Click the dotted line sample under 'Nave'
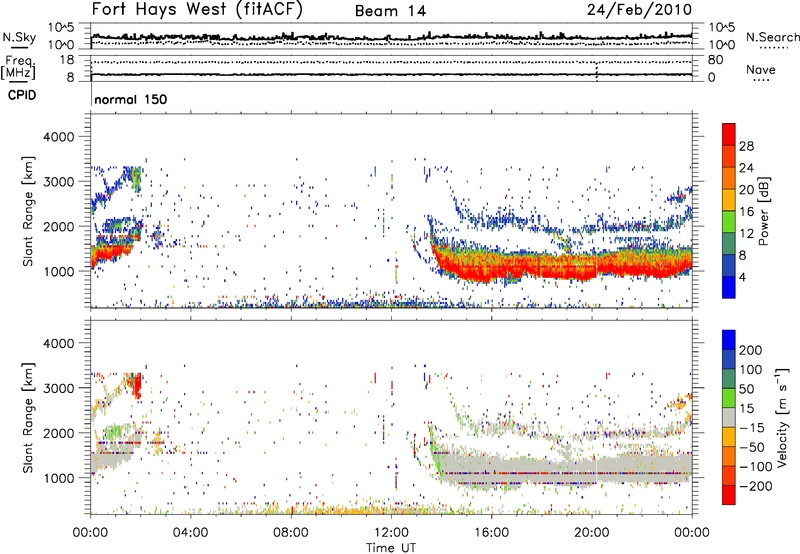 pos(761,81)
